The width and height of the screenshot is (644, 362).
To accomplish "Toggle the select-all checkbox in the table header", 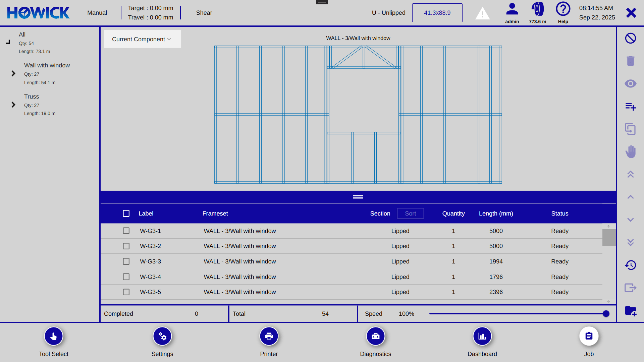I will coord(126,214).
